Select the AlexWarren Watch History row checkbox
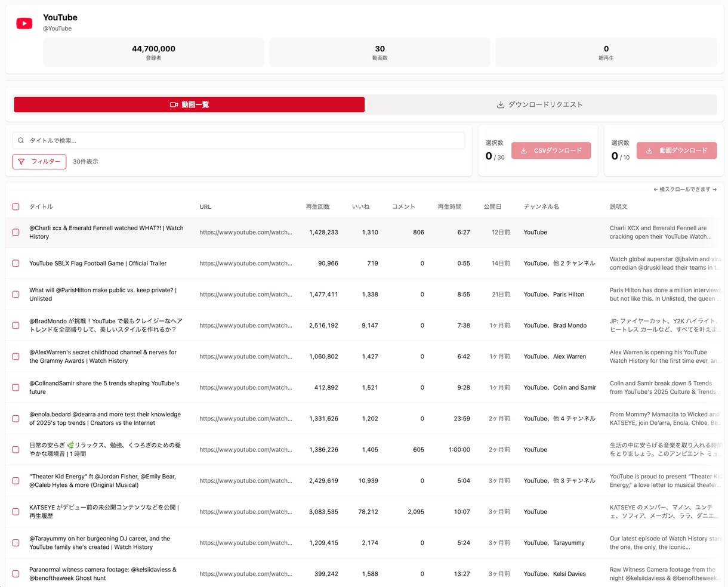 (x=16, y=357)
